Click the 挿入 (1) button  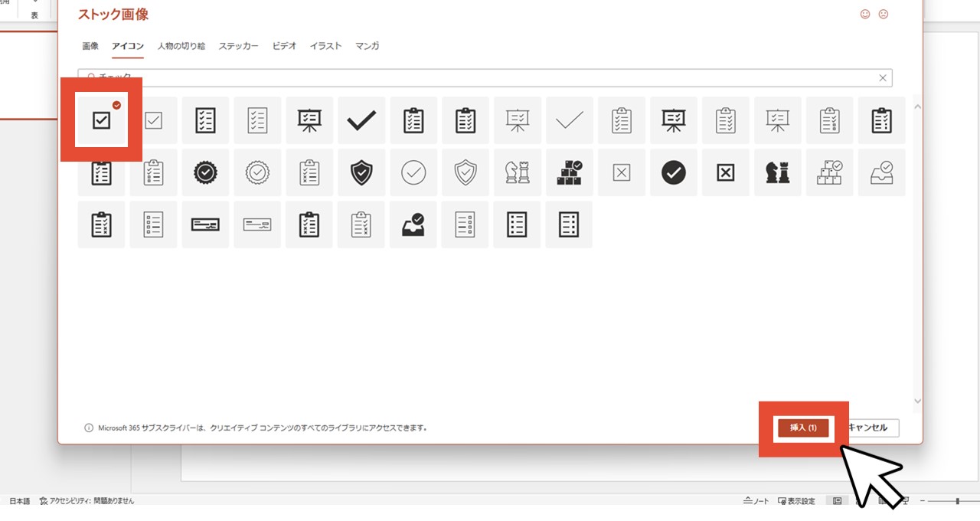tap(803, 428)
